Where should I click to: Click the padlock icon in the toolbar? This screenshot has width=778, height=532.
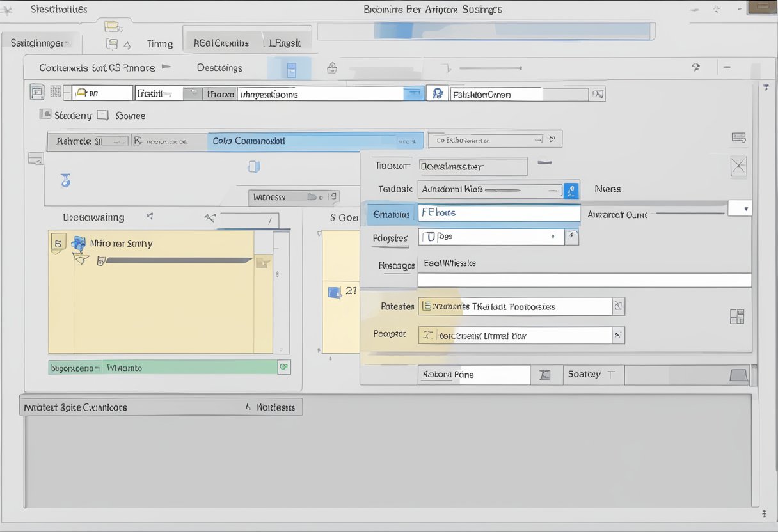coord(332,68)
